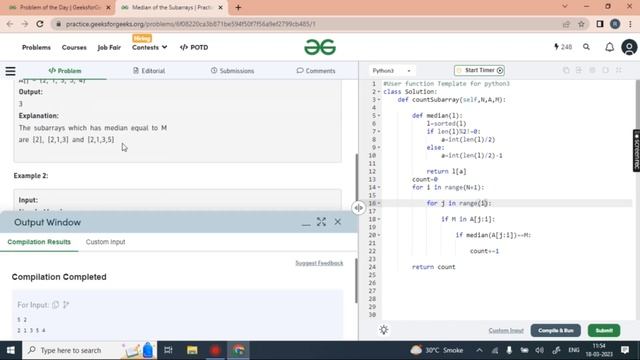Place cursor on code line 16 for-loop
The height and width of the screenshot is (360, 640).
[x=459, y=203]
